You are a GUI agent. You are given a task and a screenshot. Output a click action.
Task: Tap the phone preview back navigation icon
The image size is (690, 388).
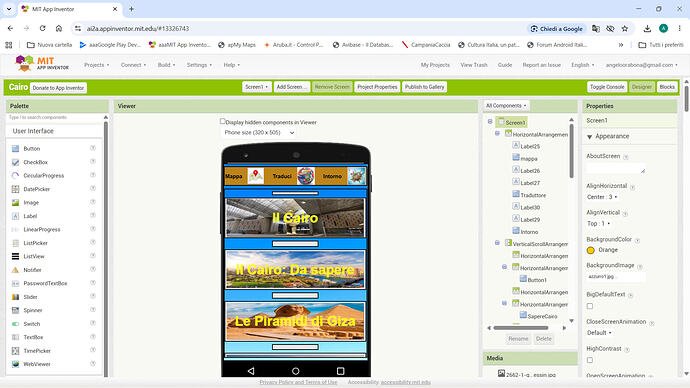[251, 371]
